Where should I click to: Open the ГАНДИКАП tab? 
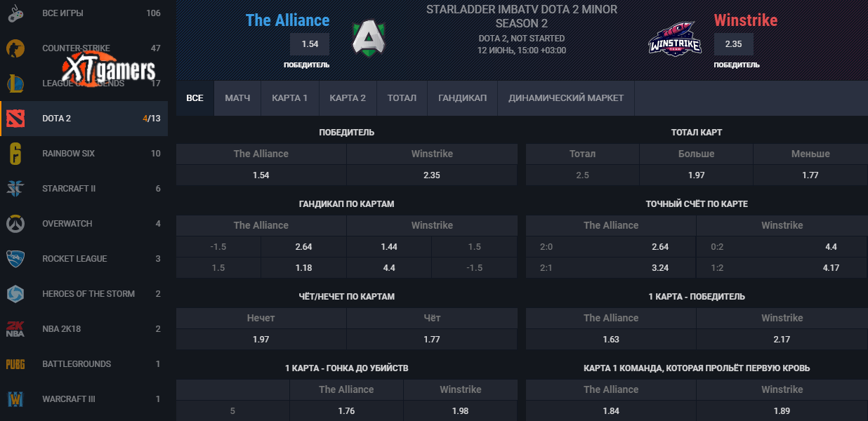tap(462, 98)
